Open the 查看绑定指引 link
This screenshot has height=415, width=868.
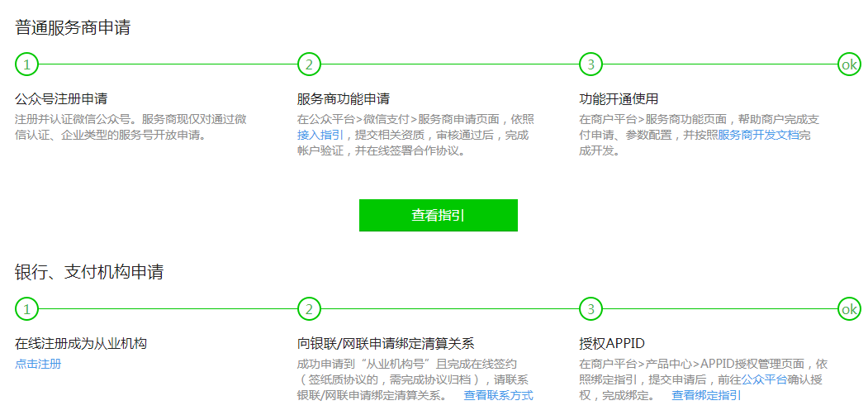pyautogui.click(x=706, y=395)
